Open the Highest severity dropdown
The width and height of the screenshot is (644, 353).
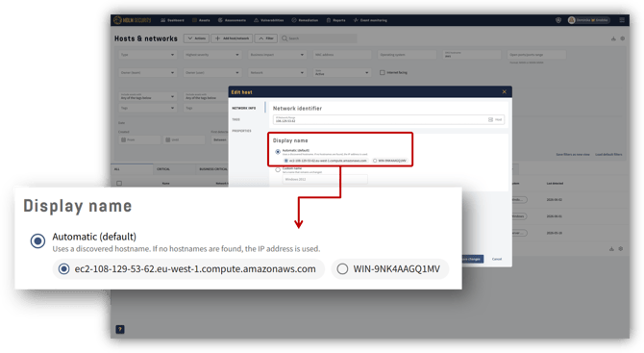pyautogui.click(x=212, y=55)
